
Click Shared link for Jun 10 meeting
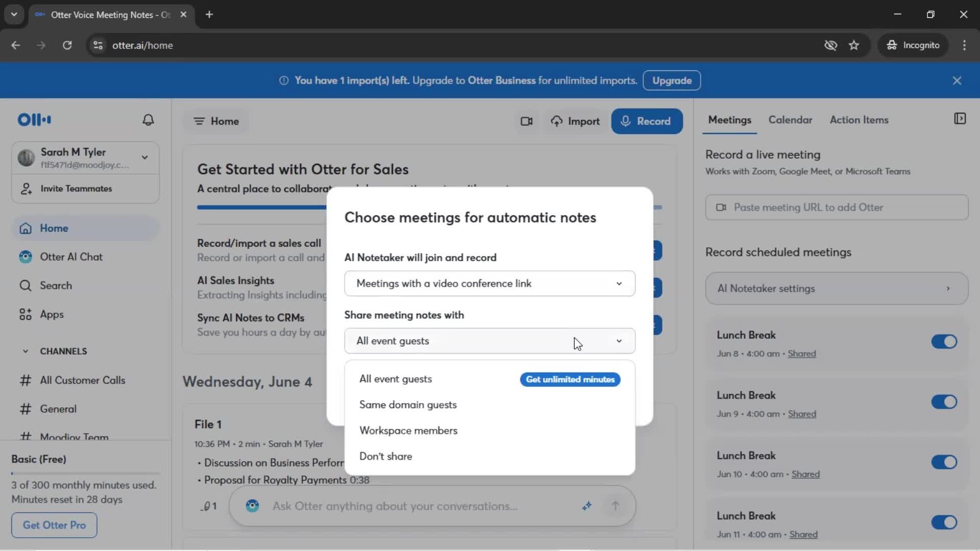[x=805, y=474]
